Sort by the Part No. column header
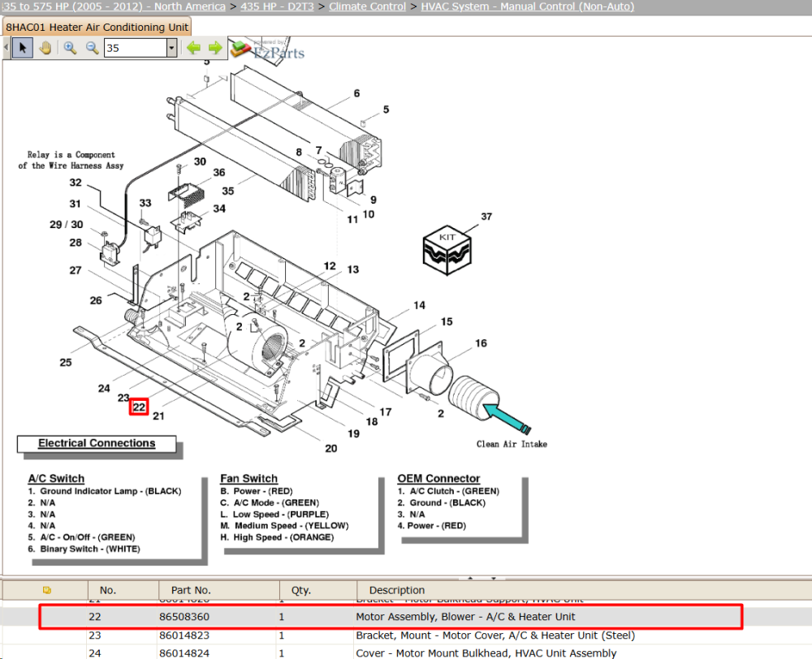The width and height of the screenshot is (812, 659). click(x=219, y=590)
